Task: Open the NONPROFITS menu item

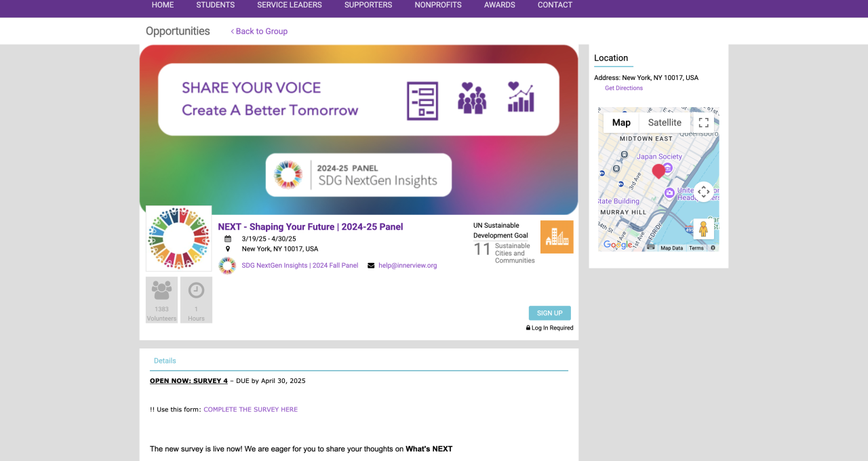Action: point(438,5)
